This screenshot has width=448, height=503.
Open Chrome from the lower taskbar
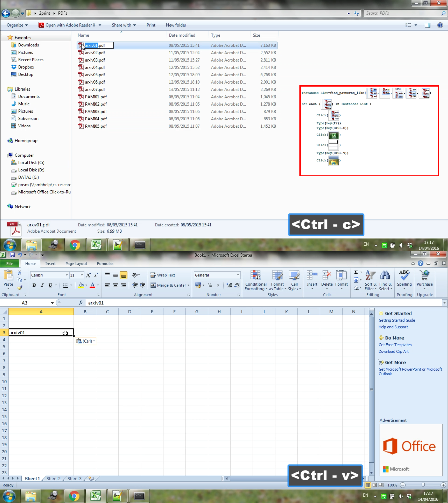(74, 496)
